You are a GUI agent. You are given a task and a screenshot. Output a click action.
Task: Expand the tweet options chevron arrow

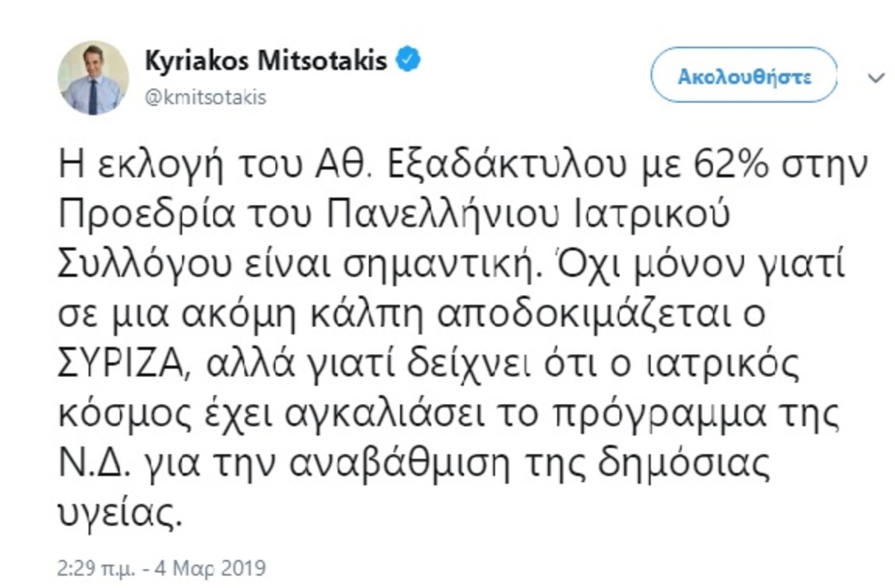(x=873, y=77)
